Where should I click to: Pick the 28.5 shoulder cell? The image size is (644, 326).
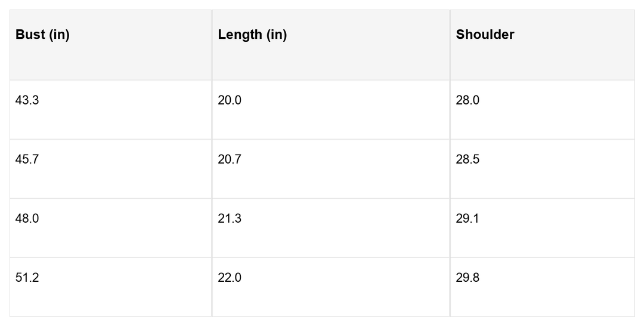(467, 159)
